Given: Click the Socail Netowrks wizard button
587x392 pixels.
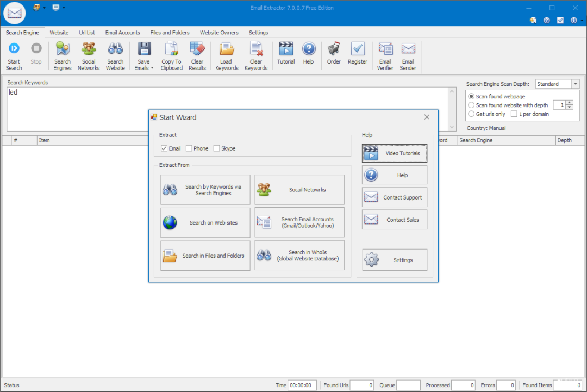Looking at the screenshot, I should [299, 190].
